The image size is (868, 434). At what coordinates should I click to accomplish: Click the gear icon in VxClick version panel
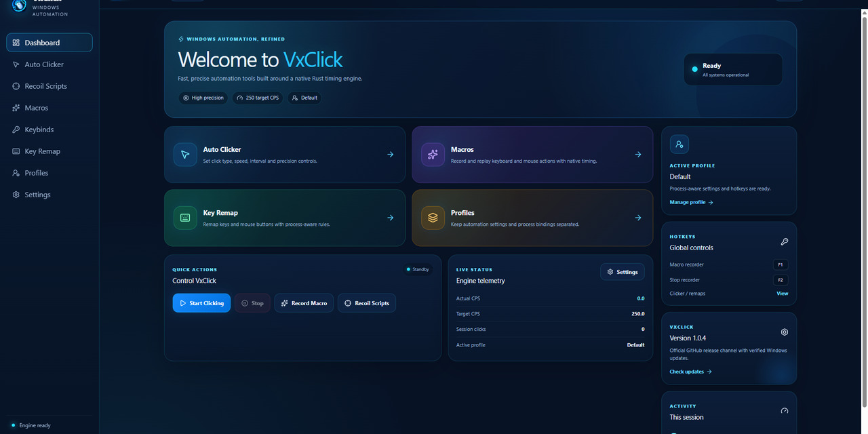coord(785,332)
